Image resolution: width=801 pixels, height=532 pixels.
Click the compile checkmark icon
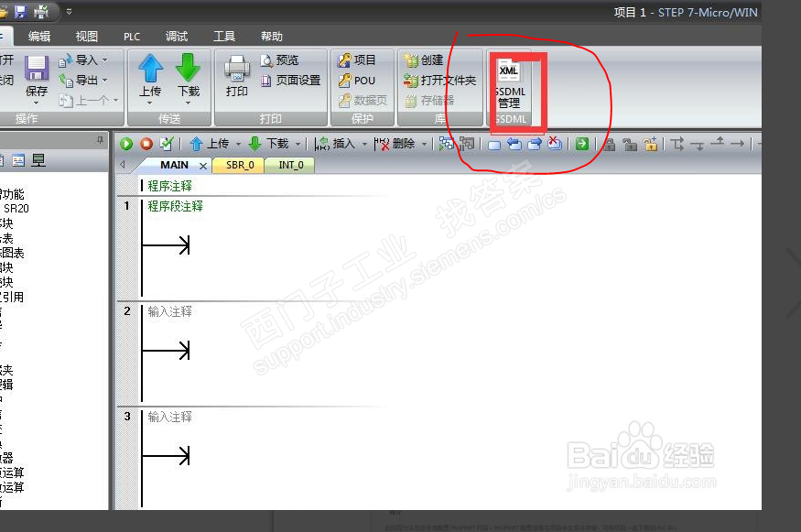point(167,144)
